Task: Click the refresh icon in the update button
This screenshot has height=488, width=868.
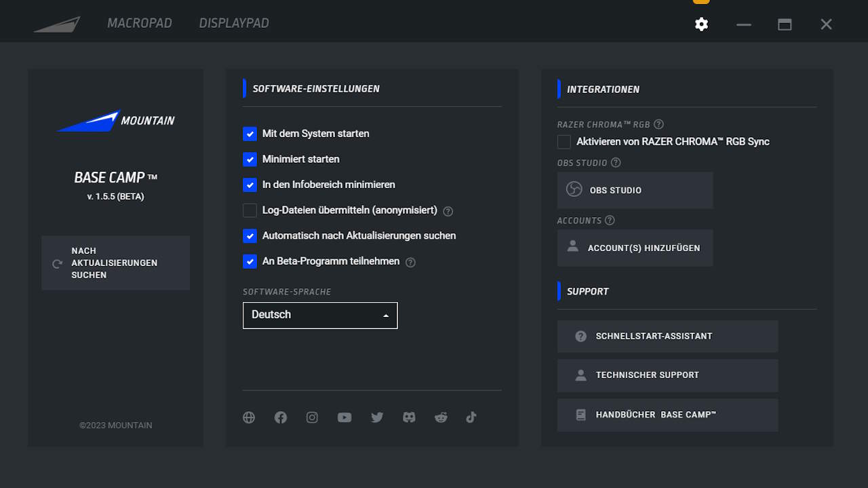Action: point(57,263)
